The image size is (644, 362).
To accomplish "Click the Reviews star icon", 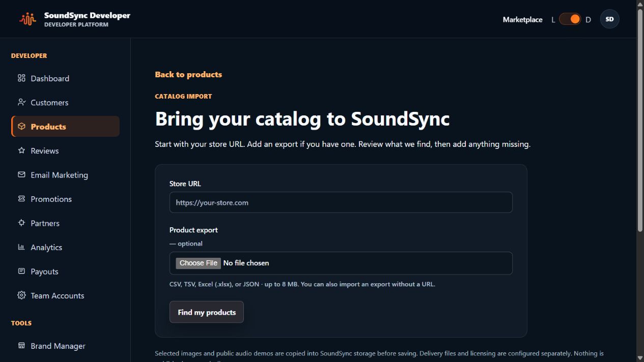I will pos(21,150).
